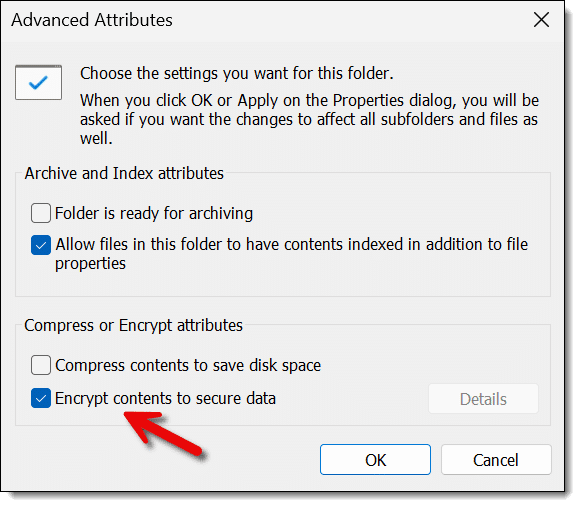
Task: Uncheck the Allow files contents indexed box
Action: 41,245
